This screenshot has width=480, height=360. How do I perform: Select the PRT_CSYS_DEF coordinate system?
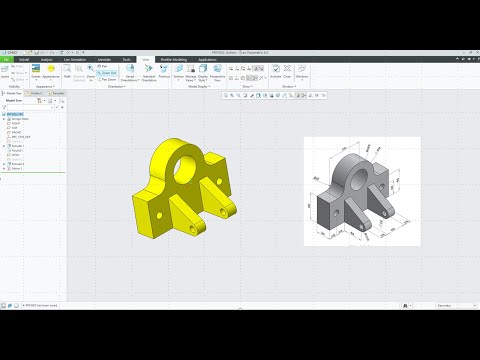click(19, 137)
